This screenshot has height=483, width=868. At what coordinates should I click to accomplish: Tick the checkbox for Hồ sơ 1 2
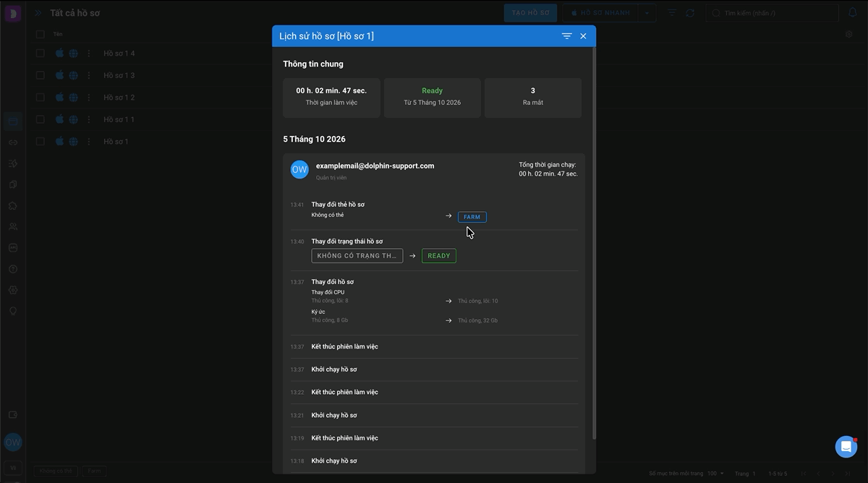coord(41,98)
